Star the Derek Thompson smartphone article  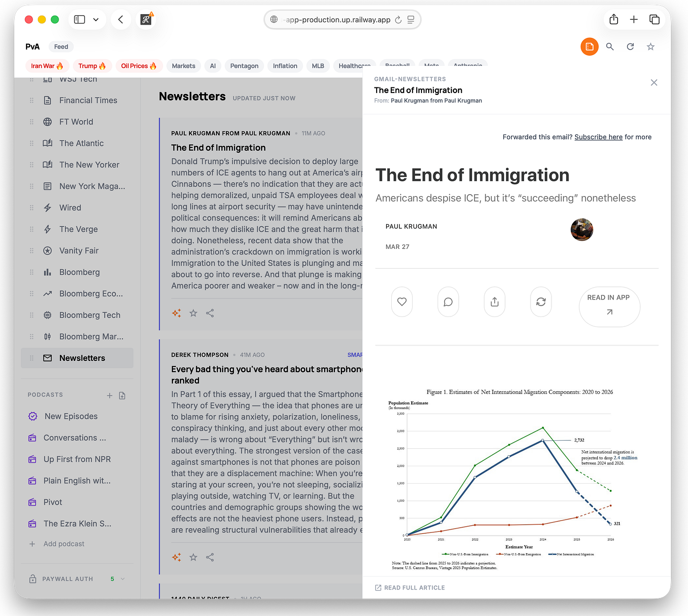pos(193,557)
